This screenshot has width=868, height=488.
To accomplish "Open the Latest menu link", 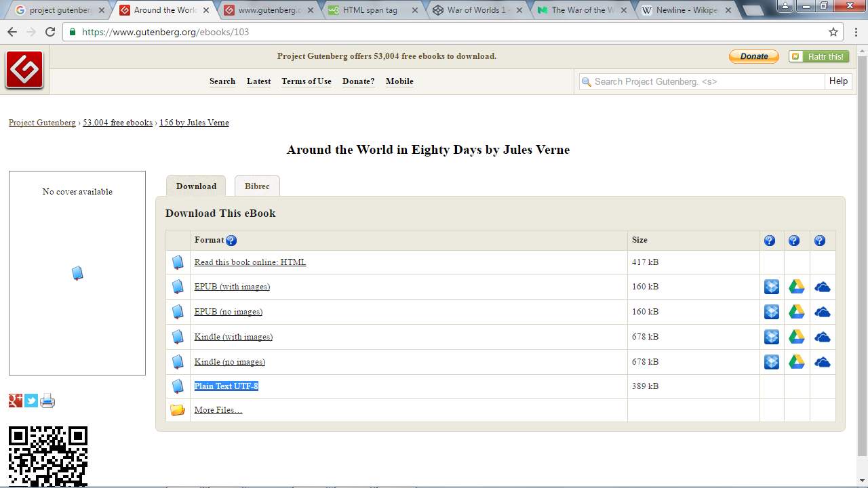I will pos(258,81).
